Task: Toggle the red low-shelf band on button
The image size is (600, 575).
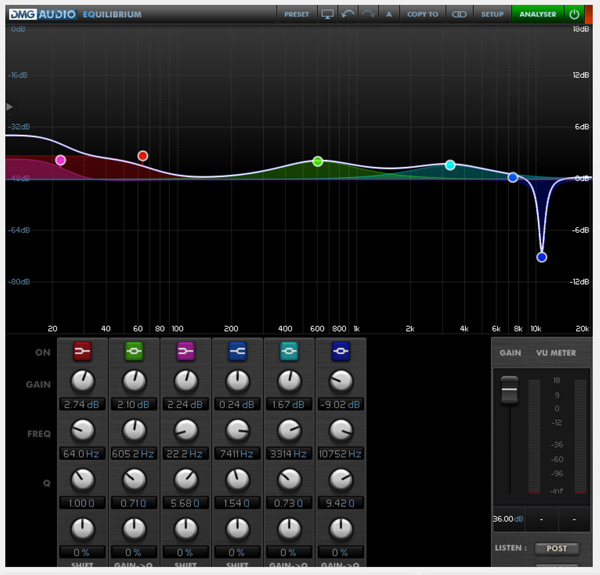Action: [x=82, y=351]
